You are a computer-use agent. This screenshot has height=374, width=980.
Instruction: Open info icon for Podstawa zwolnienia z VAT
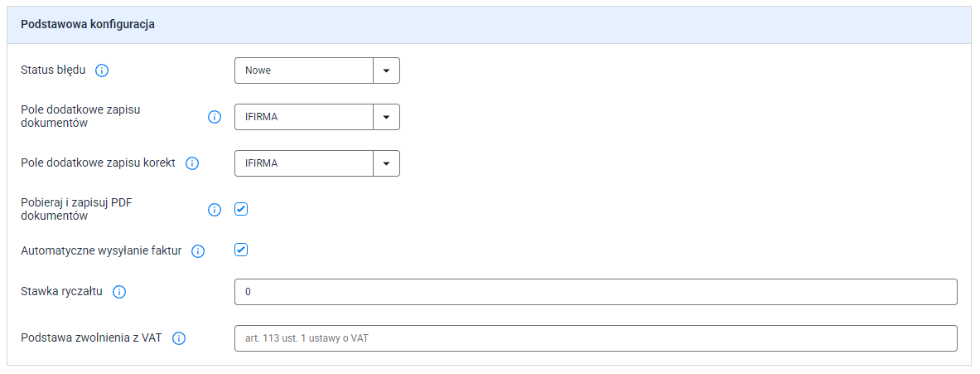[x=179, y=338]
